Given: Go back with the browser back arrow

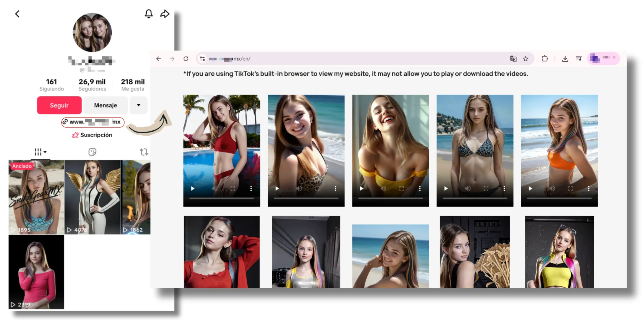Looking at the screenshot, I should click(x=158, y=59).
